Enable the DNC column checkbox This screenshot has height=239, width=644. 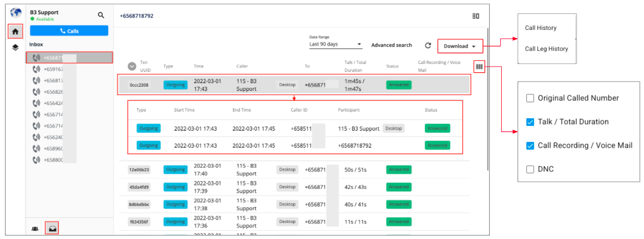tap(530, 169)
